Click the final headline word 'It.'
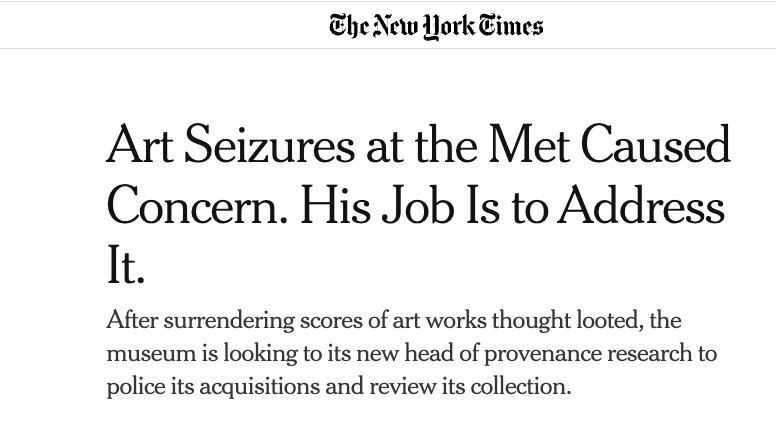This screenshot has height=425, width=776. point(126,265)
